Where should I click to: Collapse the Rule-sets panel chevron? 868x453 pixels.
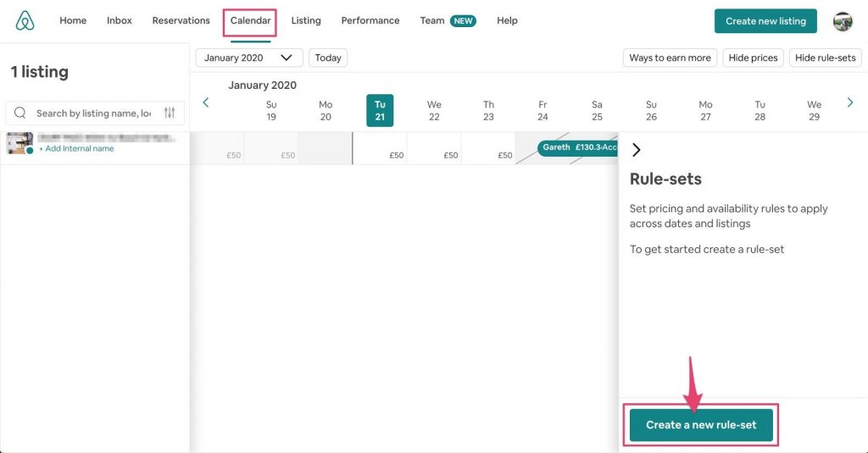tap(637, 150)
